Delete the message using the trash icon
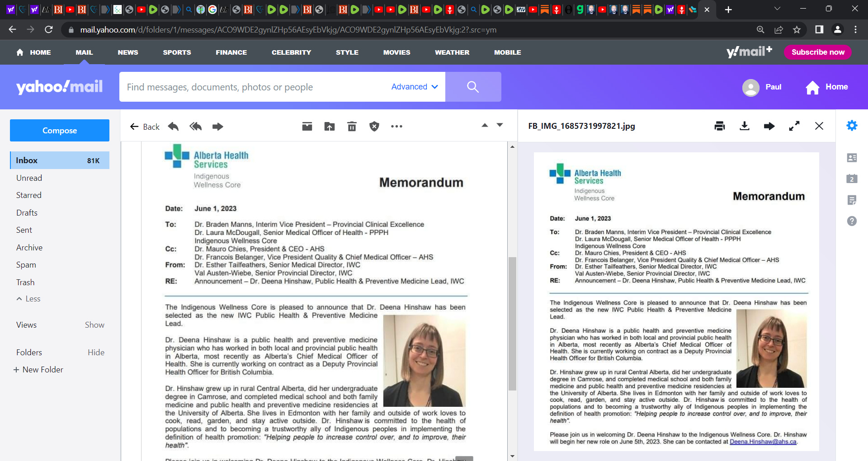The height and width of the screenshot is (461, 868). pos(352,127)
